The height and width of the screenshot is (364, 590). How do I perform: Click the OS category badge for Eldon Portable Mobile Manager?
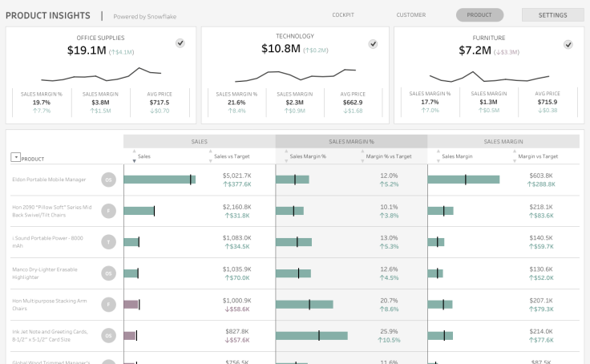point(108,180)
